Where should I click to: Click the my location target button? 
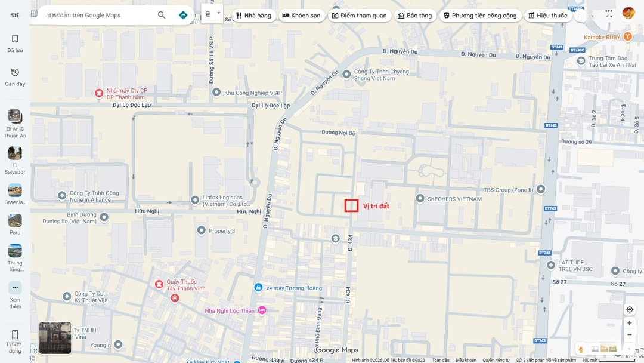(x=630, y=309)
